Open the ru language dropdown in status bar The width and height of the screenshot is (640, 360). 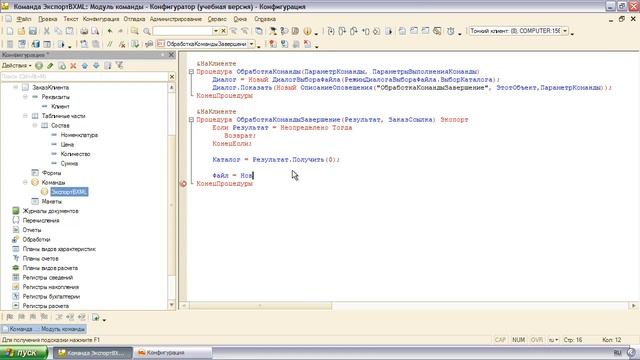[x=553, y=340]
